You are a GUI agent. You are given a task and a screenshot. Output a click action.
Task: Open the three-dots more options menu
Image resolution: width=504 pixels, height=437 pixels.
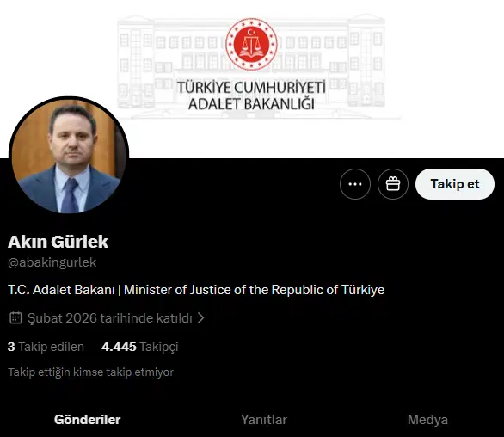coord(355,184)
